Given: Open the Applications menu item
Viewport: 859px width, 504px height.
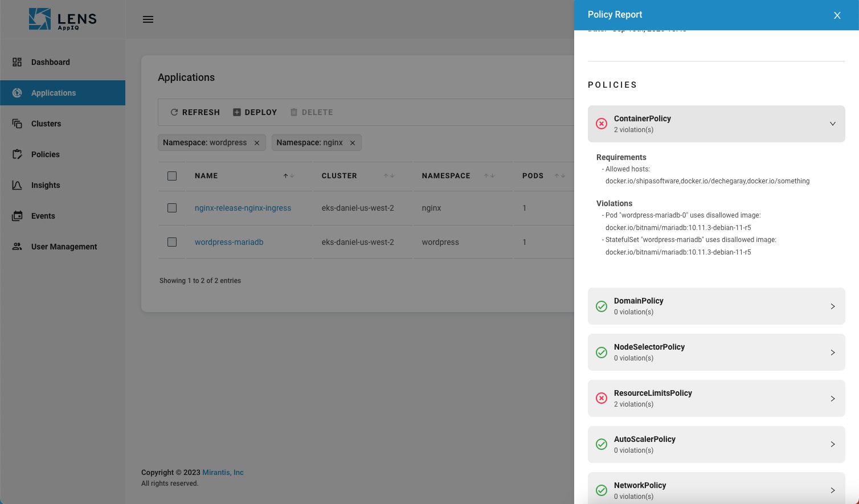Looking at the screenshot, I should tap(63, 93).
